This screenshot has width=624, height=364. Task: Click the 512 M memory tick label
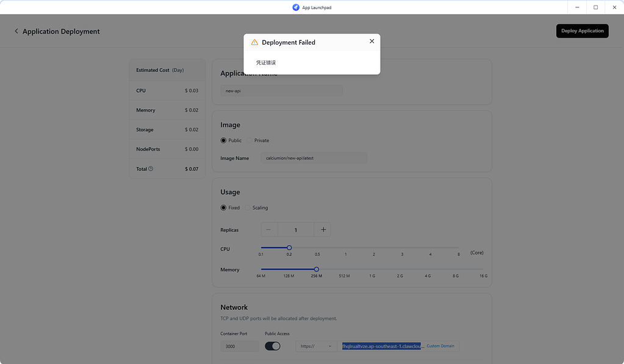[344, 276]
